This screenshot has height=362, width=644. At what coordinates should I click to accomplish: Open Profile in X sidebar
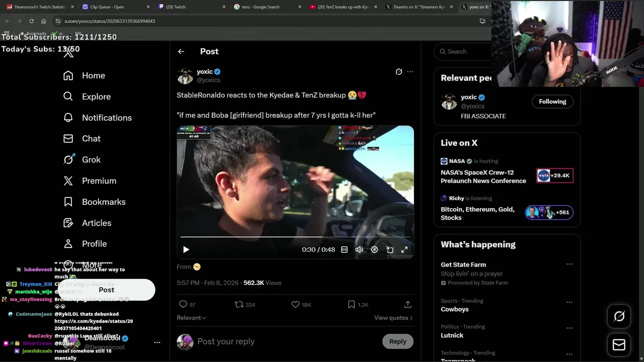tap(85, 243)
